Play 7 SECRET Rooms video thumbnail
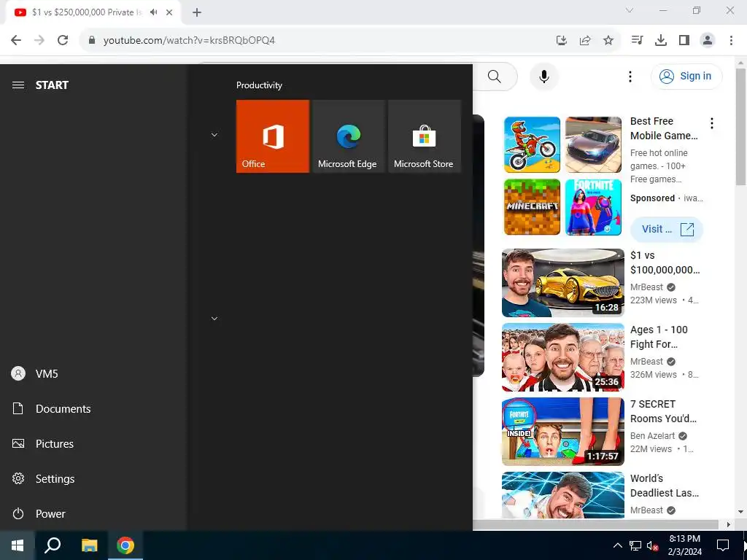This screenshot has width=747, height=560. pyautogui.click(x=563, y=432)
